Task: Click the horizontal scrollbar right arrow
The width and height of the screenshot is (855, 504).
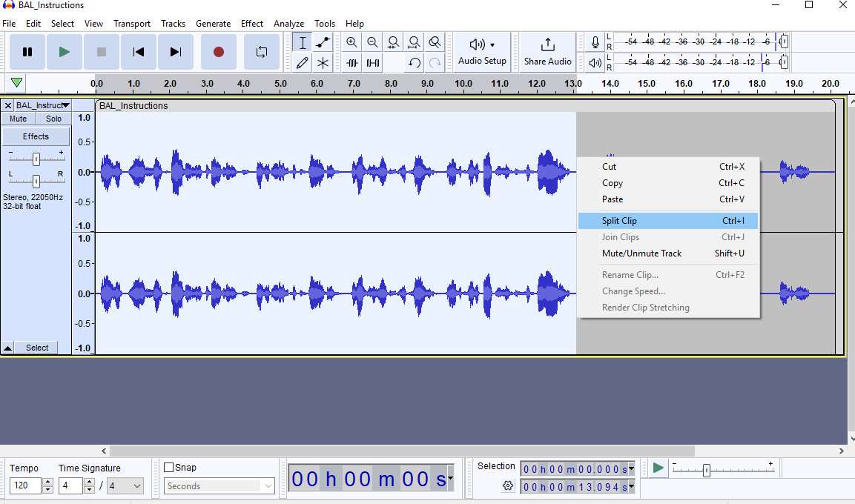Action: 842,451
